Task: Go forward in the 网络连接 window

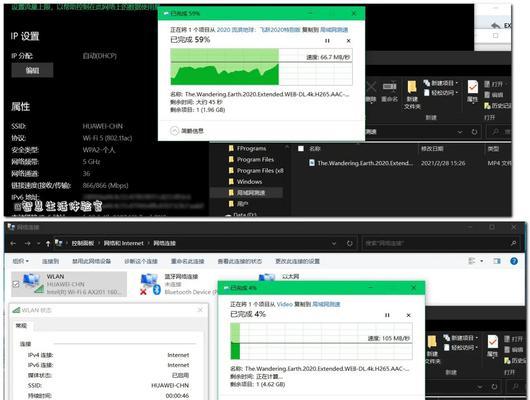Action: click(x=28, y=243)
